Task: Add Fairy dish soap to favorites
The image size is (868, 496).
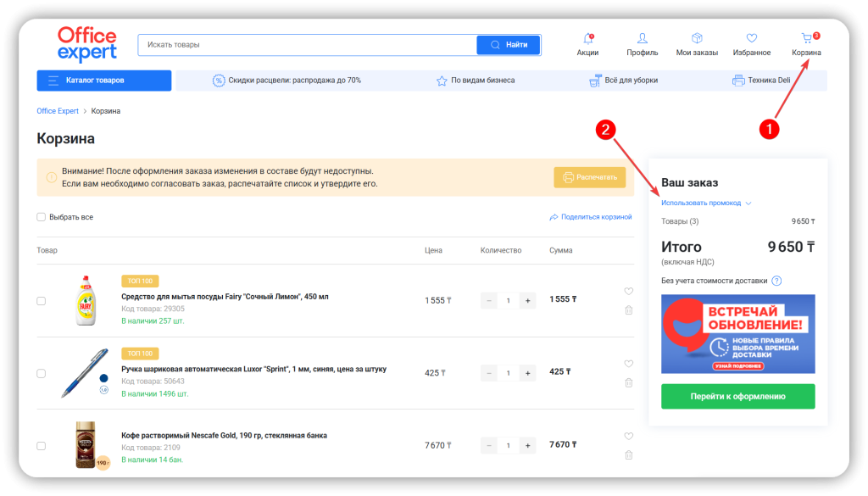Action: tap(628, 291)
